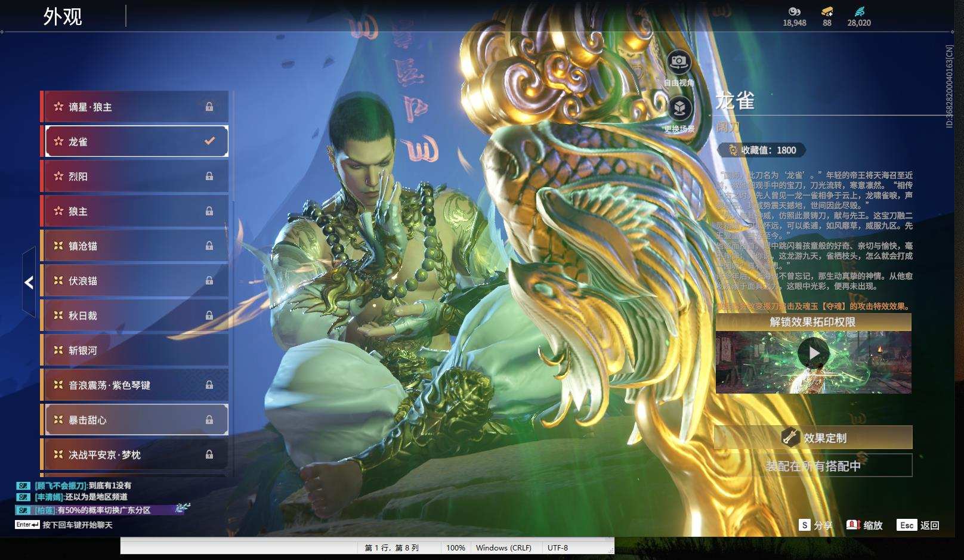Click the 装配在所有搭配中 equip button
Screen dimensions: 964x560
(813, 466)
